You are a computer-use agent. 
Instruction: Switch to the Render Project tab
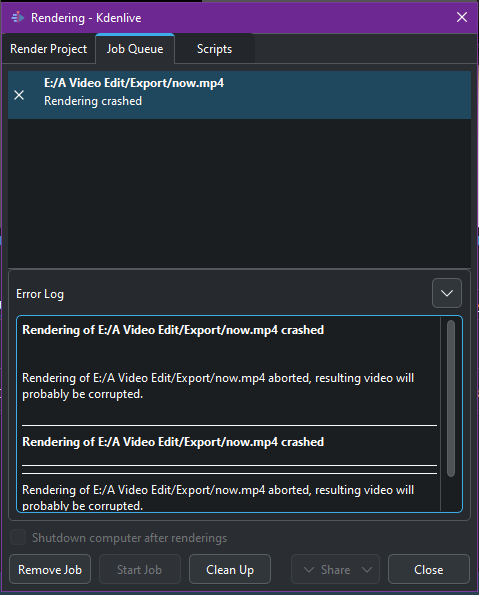coord(49,49)
